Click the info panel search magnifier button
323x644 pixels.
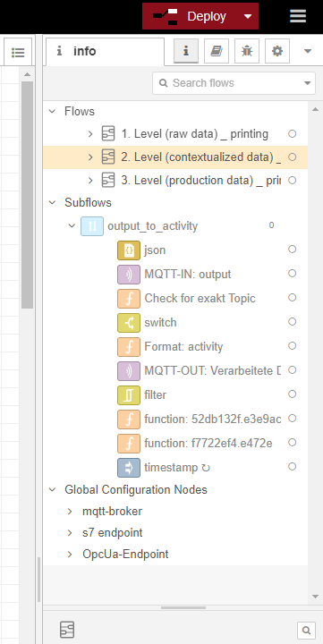306,630
